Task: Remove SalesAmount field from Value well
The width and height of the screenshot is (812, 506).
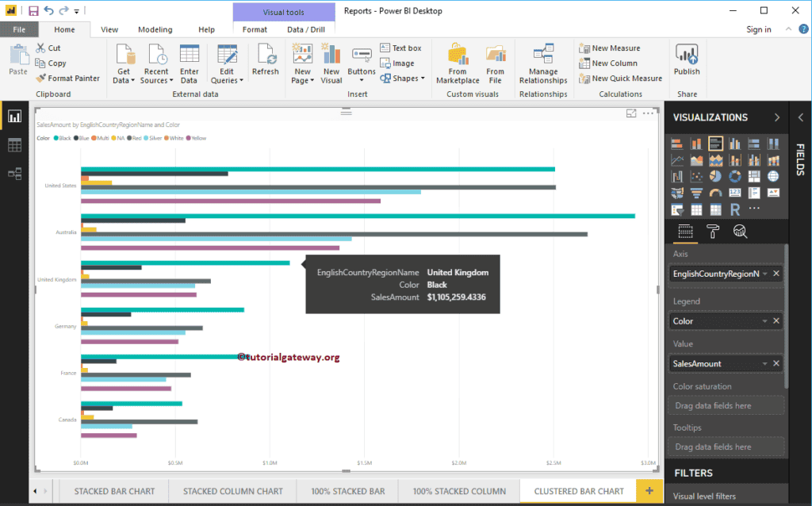Action: (776, 363)
